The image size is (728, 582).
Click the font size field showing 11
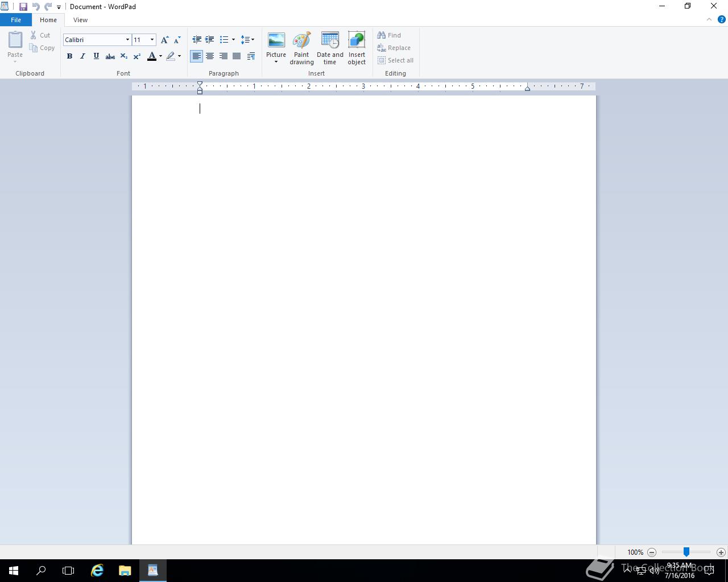tap(140, 40)
